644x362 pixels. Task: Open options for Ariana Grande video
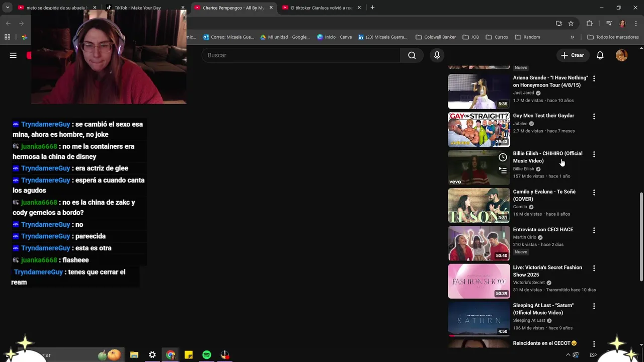594,79
